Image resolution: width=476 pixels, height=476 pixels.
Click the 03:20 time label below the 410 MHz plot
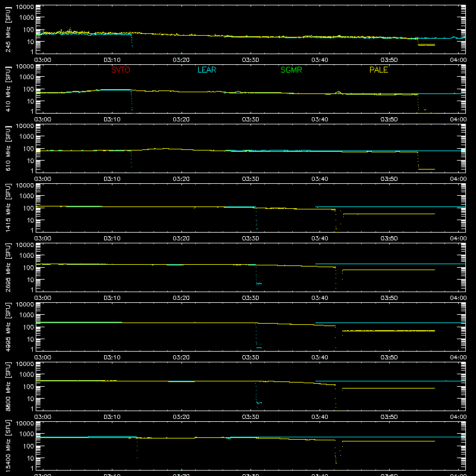pos(181,120)
